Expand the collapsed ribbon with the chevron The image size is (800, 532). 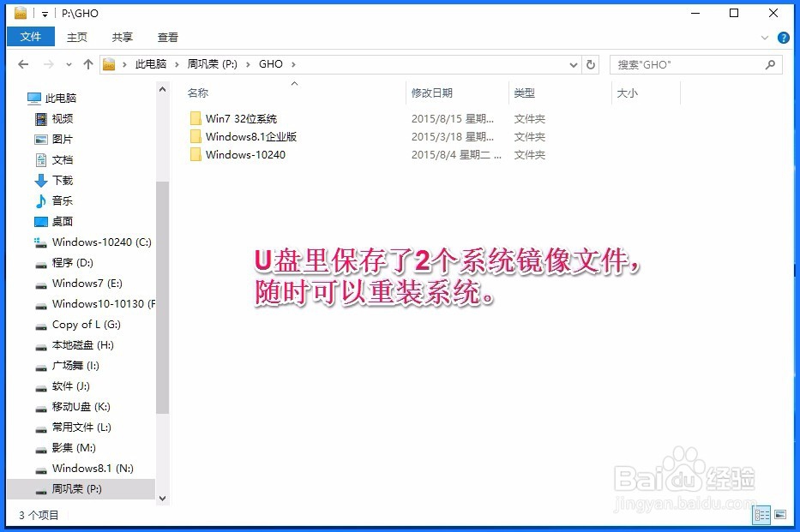(x=766, y=38)
